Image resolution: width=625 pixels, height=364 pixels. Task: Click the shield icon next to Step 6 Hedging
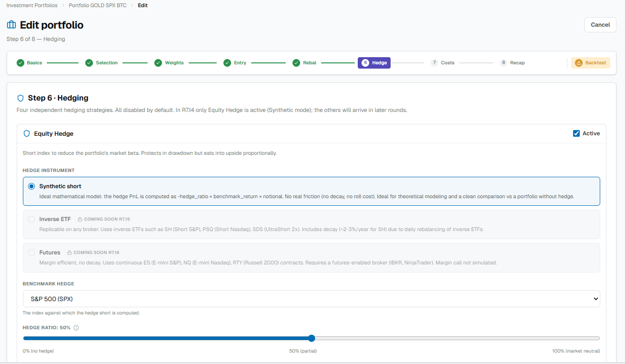20,98
